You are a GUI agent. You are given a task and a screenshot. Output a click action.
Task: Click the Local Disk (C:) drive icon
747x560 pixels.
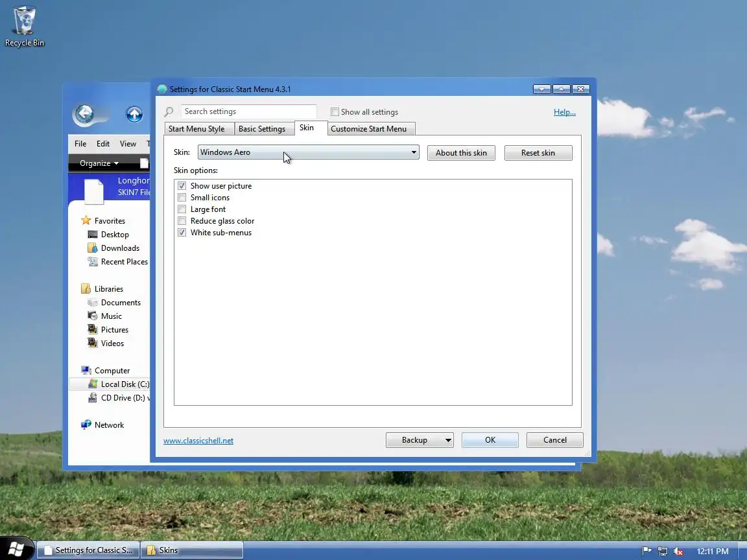[x=93, y=384]
